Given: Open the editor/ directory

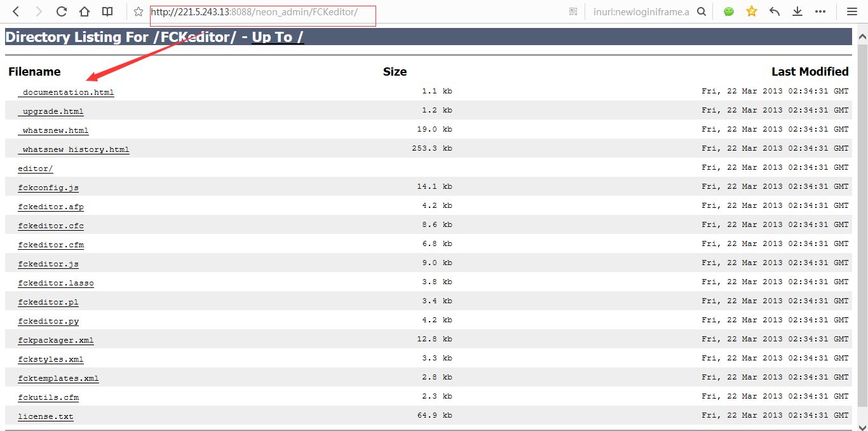Looking at the screenshot, I should point(36,168).
